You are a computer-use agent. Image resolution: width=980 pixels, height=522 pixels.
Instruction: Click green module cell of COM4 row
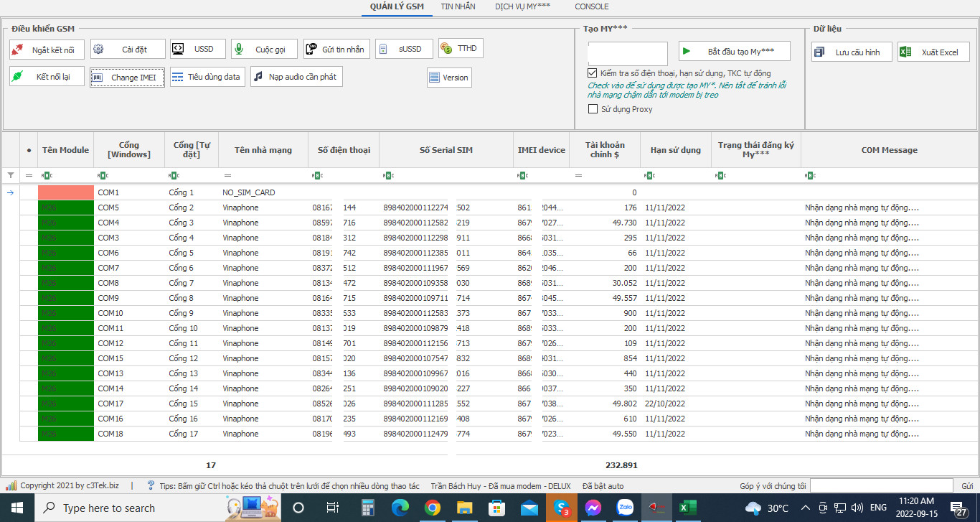66,223
